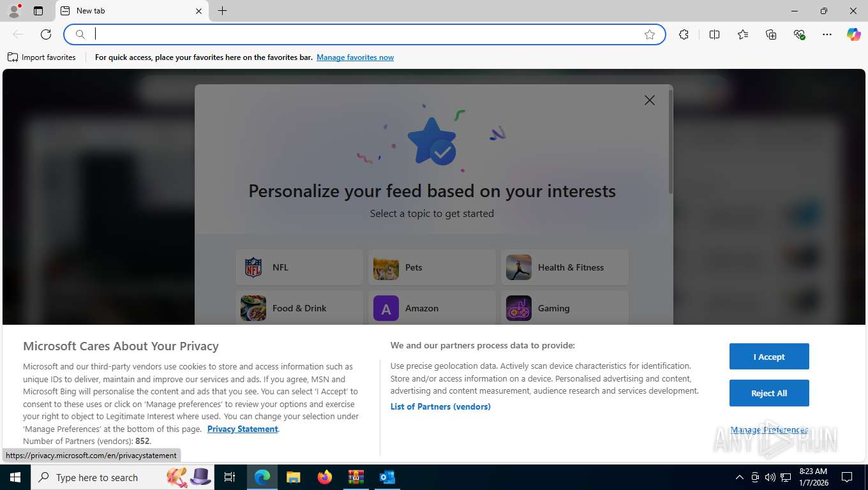The width and height of the screenshot is (868, 490).
Task: Open Outlook from taskbar
Action: coord(387,477)
